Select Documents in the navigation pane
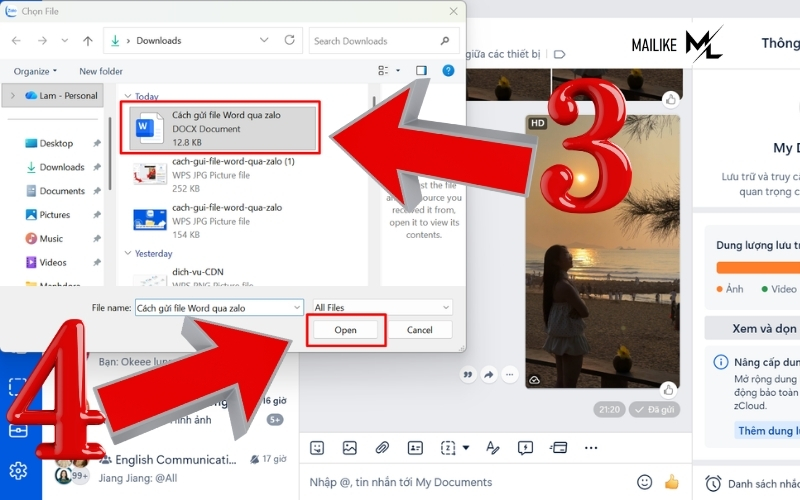The image size is (800, 500). tap(62, 191)
